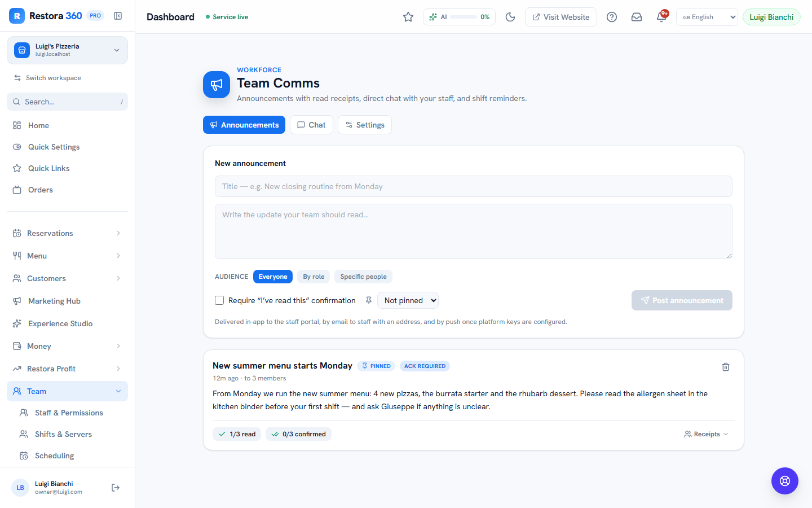The height and width of the screenshot is (508, 812).
Task: Open the Not pinned dropdown
Action: [408, 300]
